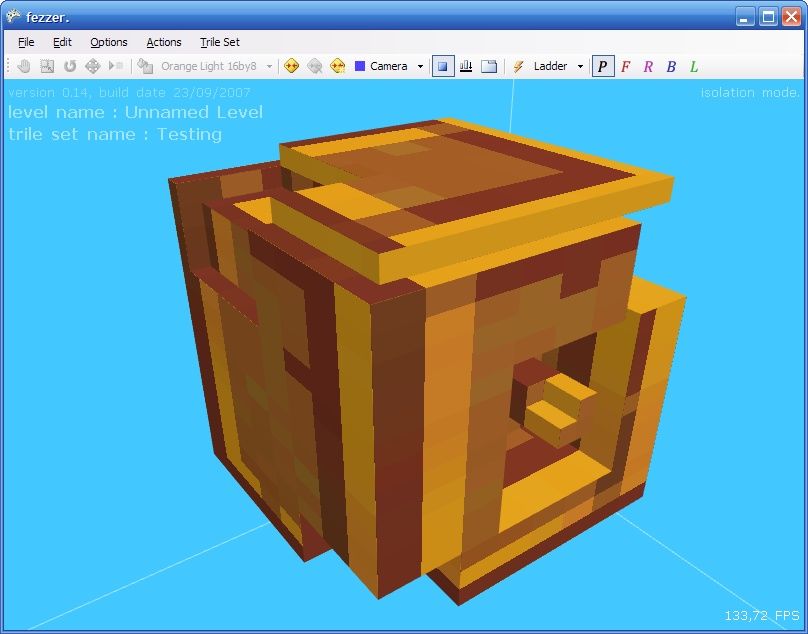Click the greyed diamond icon
The height and width of the screenshot is (634, 808).
[x=314, y=66]
